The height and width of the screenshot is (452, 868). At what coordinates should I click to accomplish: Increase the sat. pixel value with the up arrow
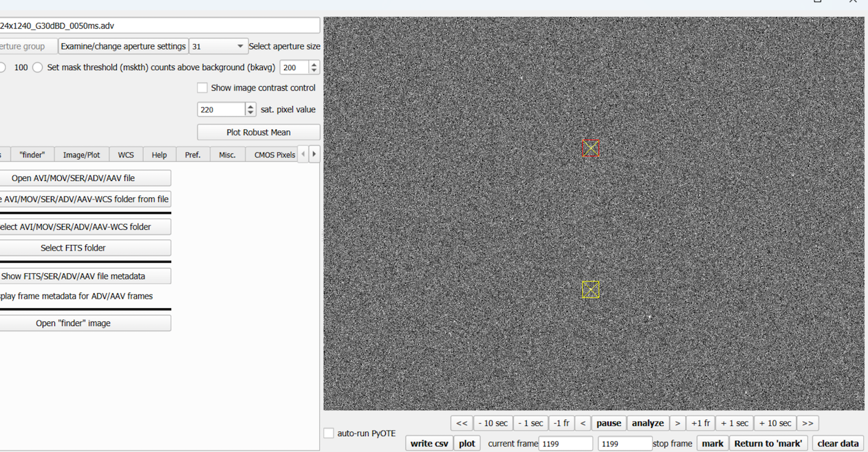tap(250, 106)
